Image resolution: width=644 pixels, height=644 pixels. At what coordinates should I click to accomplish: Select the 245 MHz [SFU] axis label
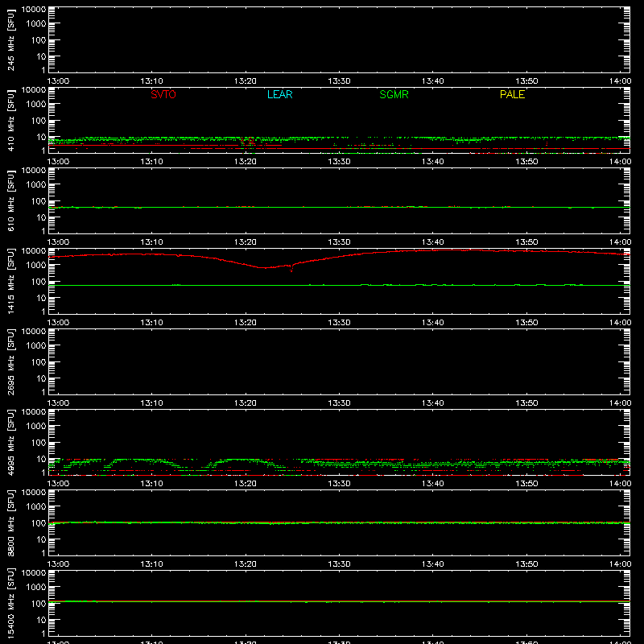[x=11, y=39]
